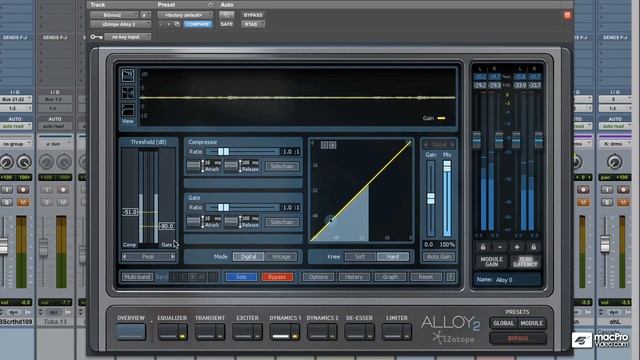Toggle the red Bypass button in Dynamics module
The image size is (640, 360).
click(x=277, y=277)
